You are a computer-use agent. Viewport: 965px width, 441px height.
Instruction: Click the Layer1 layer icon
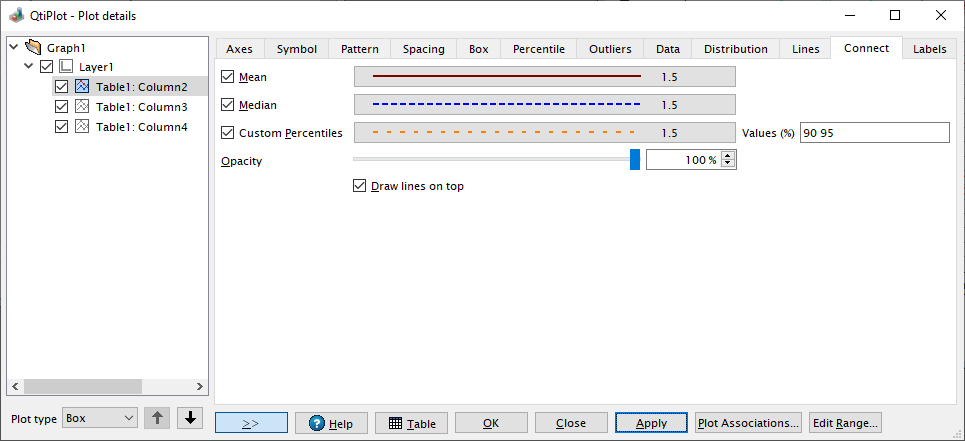tap(66, 66)
